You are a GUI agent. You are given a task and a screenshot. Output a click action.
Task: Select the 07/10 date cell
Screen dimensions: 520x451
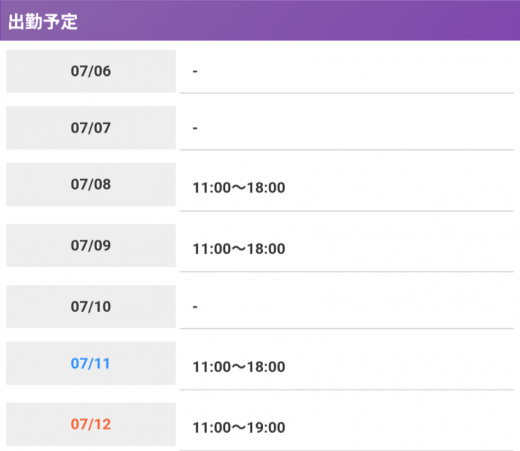[91, 306]
